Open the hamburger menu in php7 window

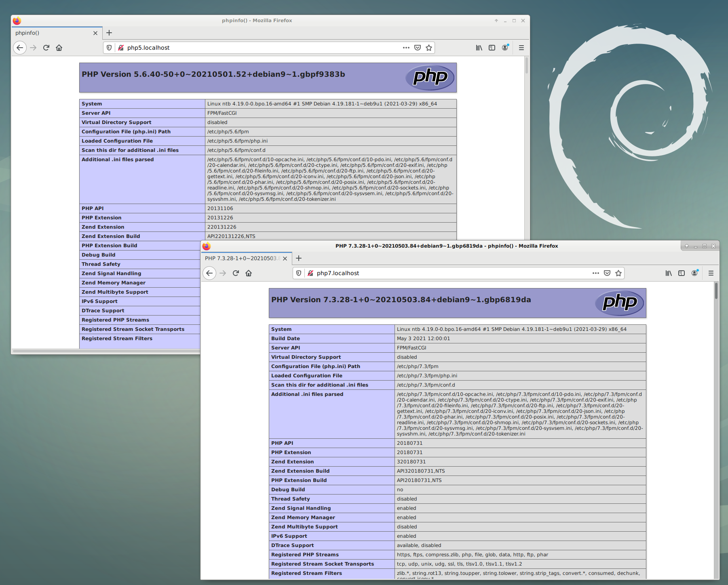pyautogui.click(x=711, y=273)
